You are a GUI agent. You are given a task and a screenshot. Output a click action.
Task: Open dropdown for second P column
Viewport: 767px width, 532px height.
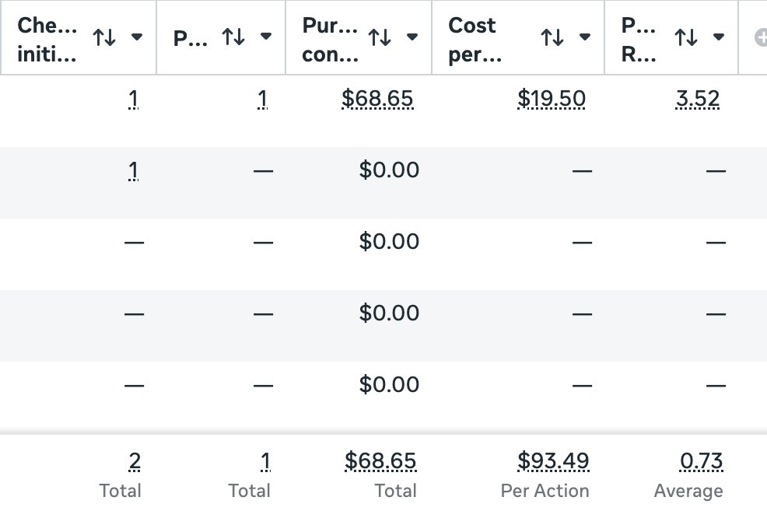266,37
